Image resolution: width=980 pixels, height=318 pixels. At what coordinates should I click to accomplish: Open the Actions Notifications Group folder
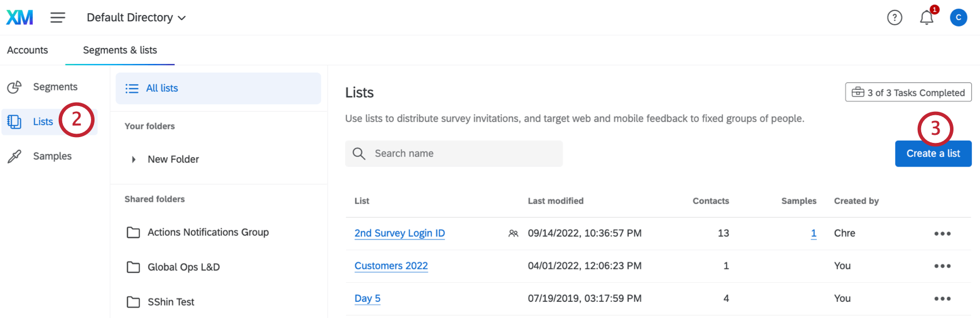(208, 232)
